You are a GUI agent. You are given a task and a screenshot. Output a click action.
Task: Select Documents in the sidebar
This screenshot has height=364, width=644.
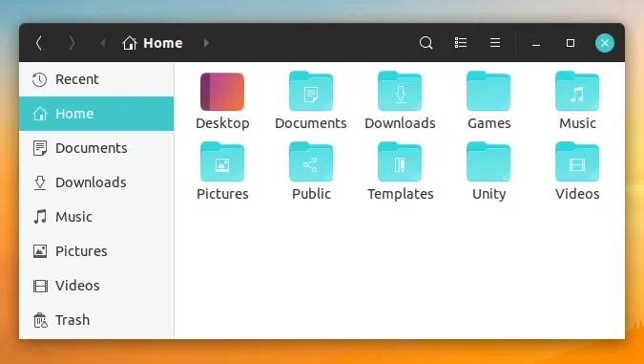pos(96,148)
